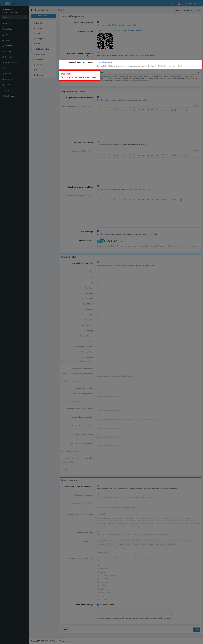Click blockquote icon in Terms and conditions editor
The image size is (203, 644).
tap(163, 200)
